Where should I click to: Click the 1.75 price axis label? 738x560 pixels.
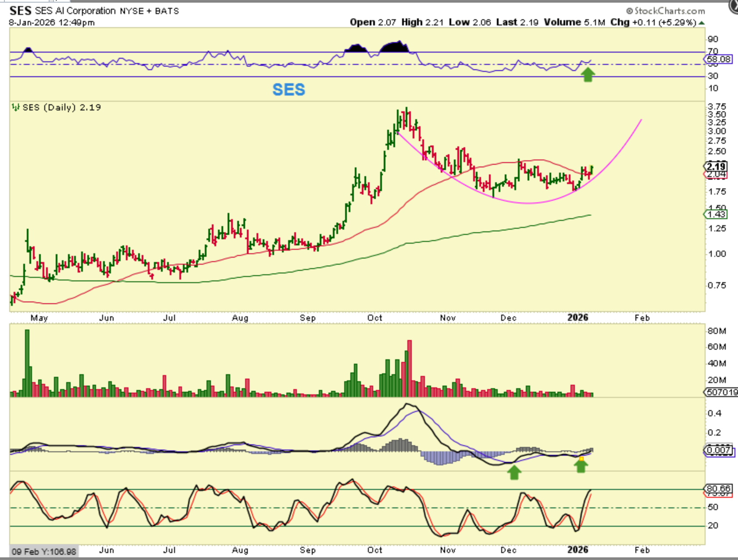point(717,192)
